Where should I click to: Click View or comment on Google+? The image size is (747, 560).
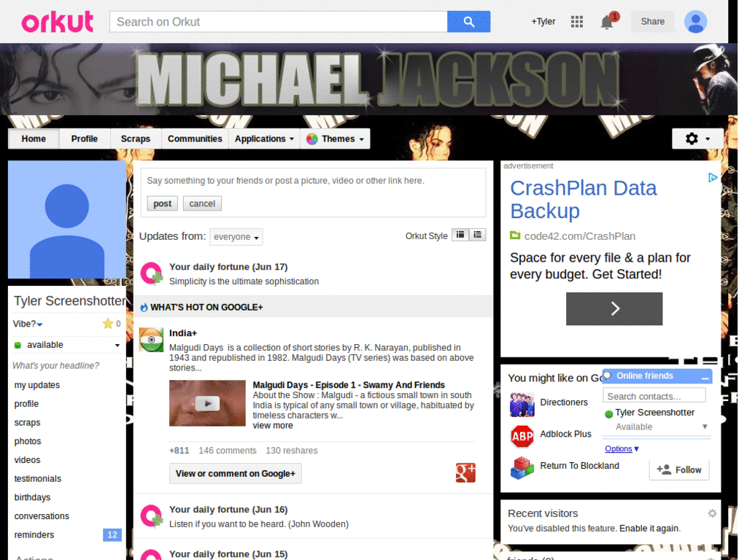(236, 474)
